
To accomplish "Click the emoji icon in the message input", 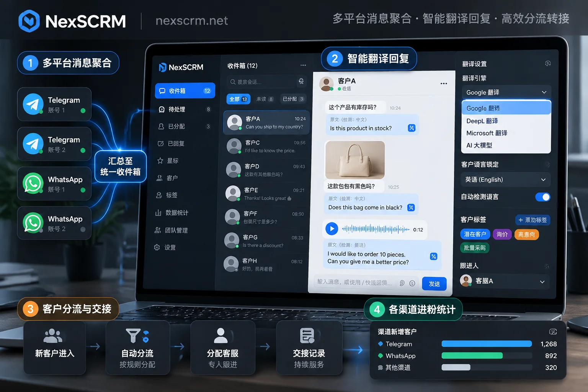I will point(412,283).
